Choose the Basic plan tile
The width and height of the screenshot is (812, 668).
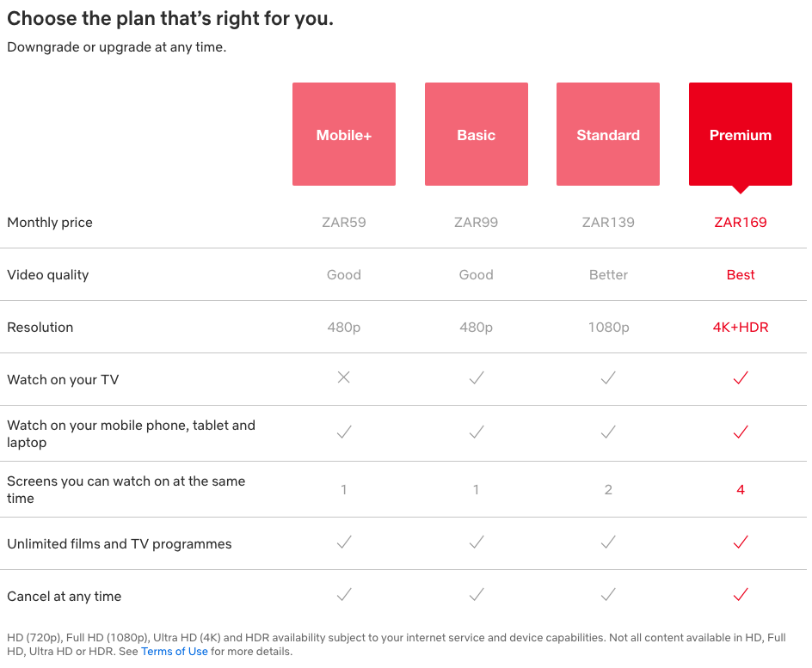click(476, 134)
